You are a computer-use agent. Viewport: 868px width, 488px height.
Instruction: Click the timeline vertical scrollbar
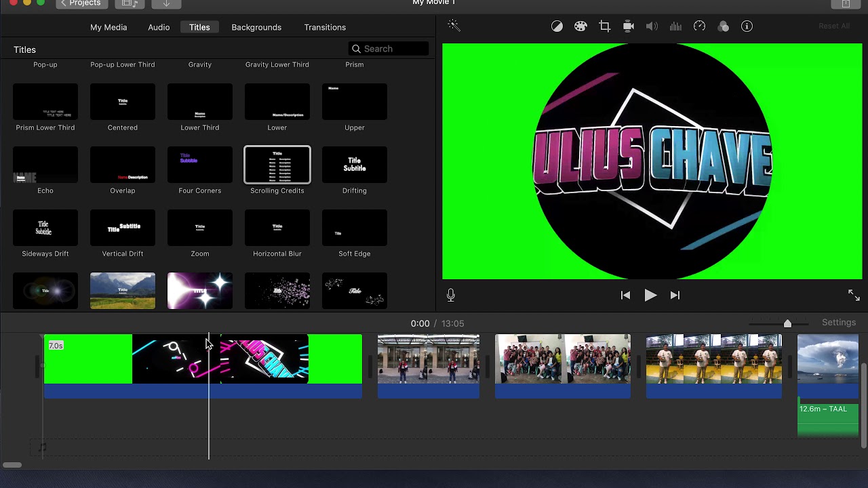[x=864, y=406]
